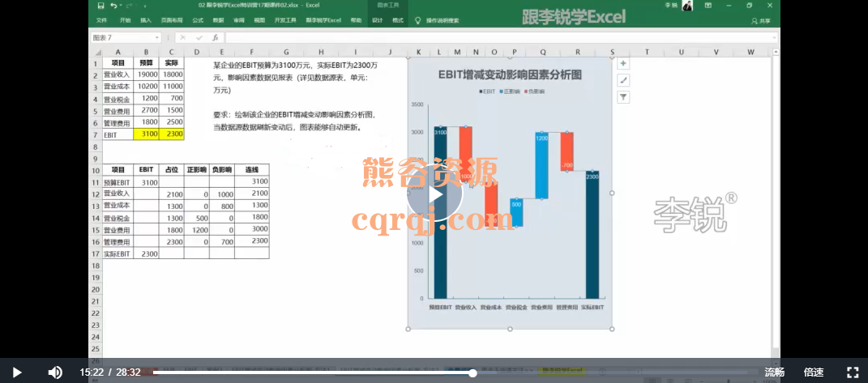Image resolution: width=868 pixels, height=383 pixels.
Task: Click the Name Box showing 图表 7
Action: pos(122,37)
